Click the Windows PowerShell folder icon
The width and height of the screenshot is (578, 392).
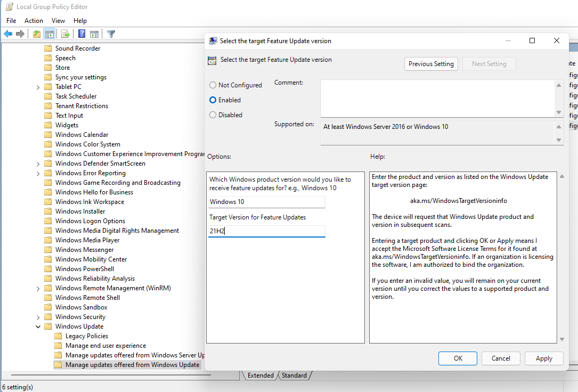(48, 268)
